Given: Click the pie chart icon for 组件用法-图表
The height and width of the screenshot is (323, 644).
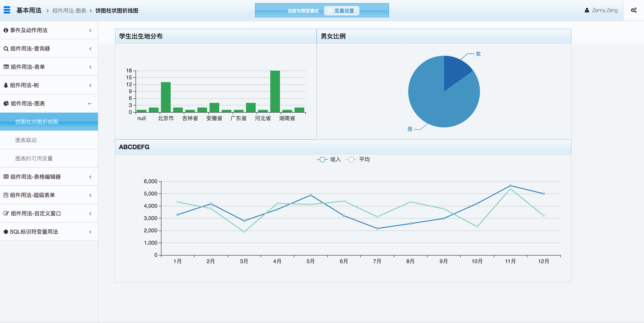Looking at the screenshot, I should pyautogui.click(x=6, y=103).
